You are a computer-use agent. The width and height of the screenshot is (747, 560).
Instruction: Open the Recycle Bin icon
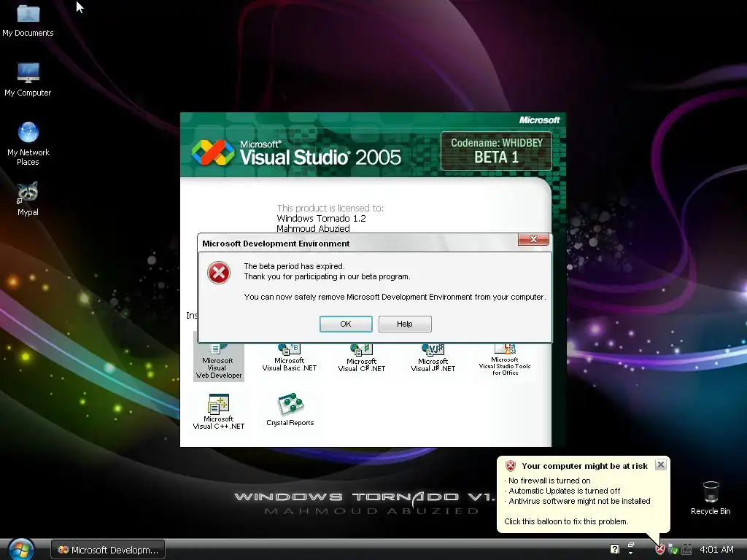pyautogui.click(x=711, y=497)
